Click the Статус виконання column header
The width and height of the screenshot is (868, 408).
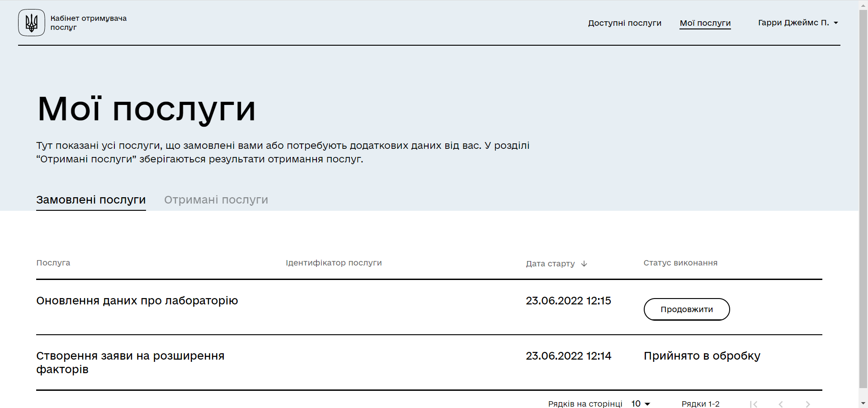[680, 263]
